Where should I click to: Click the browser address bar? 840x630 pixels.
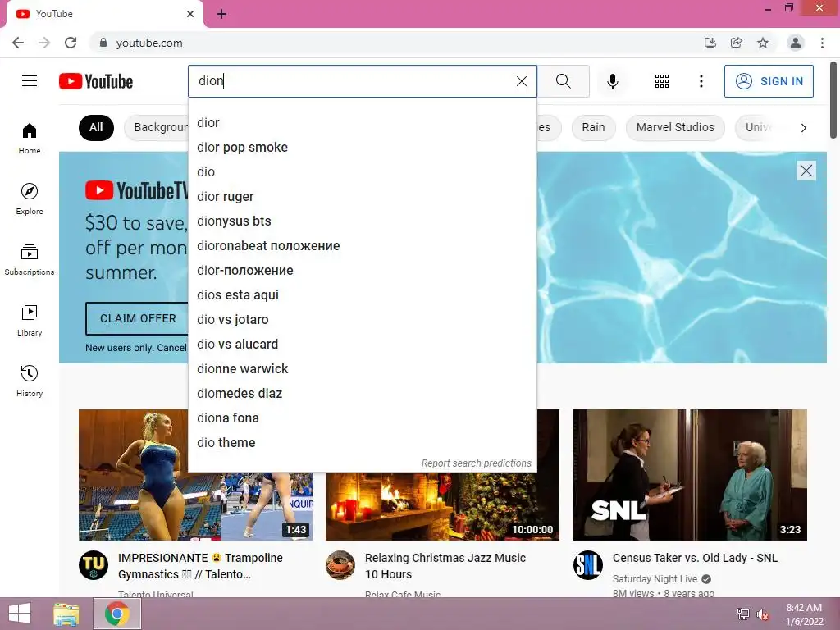point(396,43)
